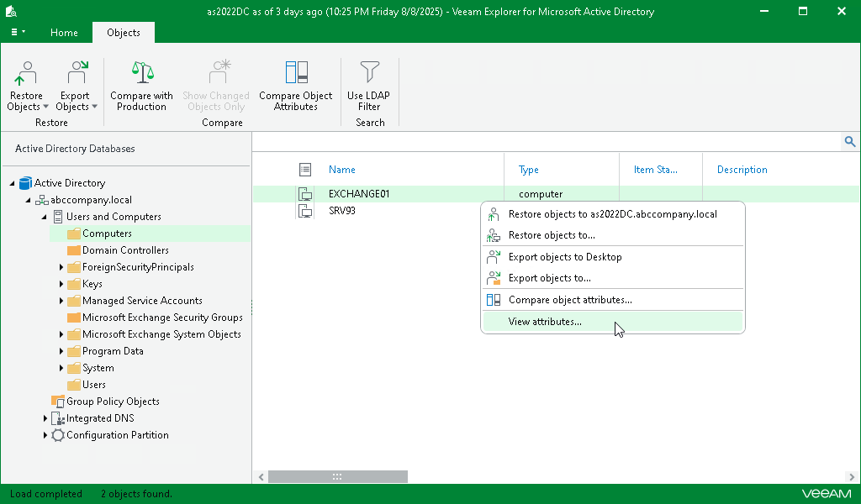Choose View attributes from the context menu
The image size is (861, 504).
[x=544, y=322]
